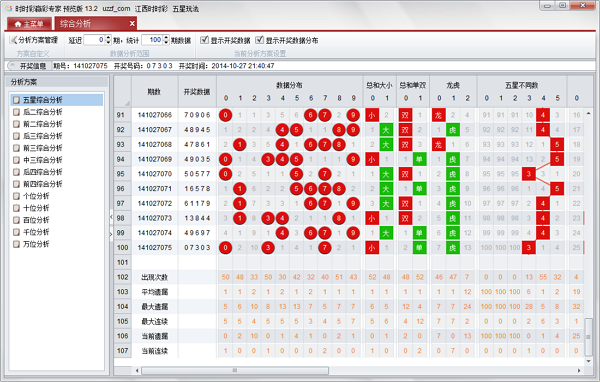This screenshot has height=382, width=600.
Task: Close the 综合分析 tab
Action: (x=132, y=24)
